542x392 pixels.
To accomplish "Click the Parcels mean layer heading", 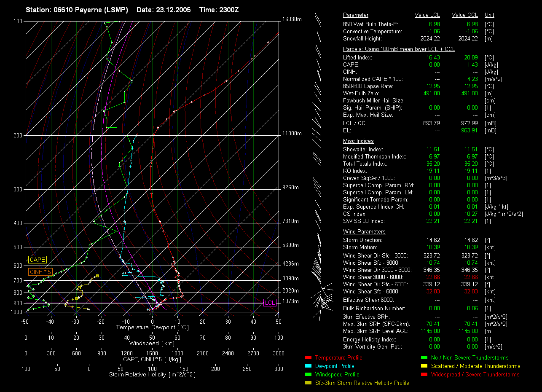I will pos(399,49).
